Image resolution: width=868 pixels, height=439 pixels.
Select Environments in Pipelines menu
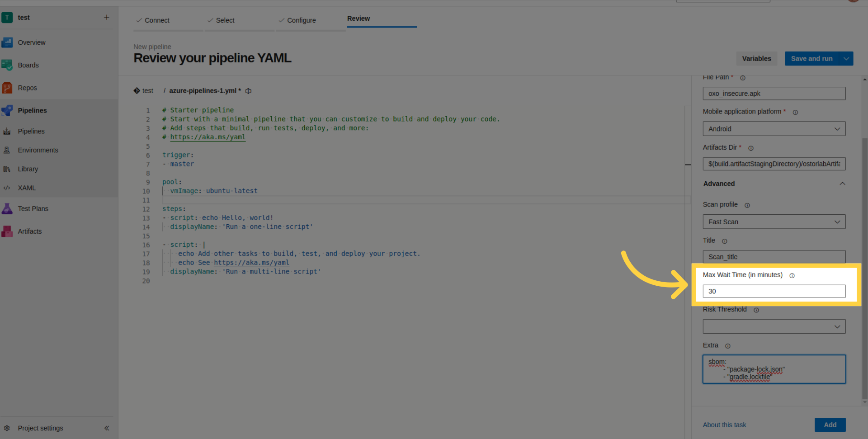coord(38,150)
